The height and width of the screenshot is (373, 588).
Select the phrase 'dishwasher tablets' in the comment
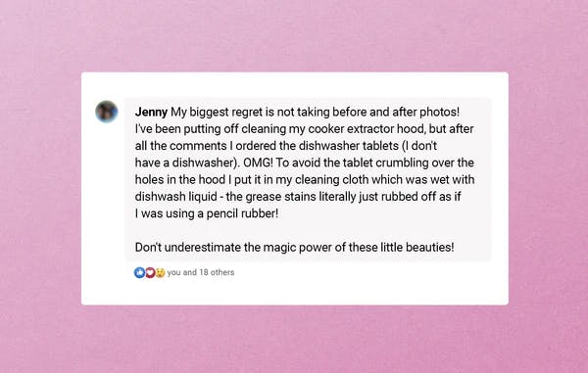pos(348,146)
